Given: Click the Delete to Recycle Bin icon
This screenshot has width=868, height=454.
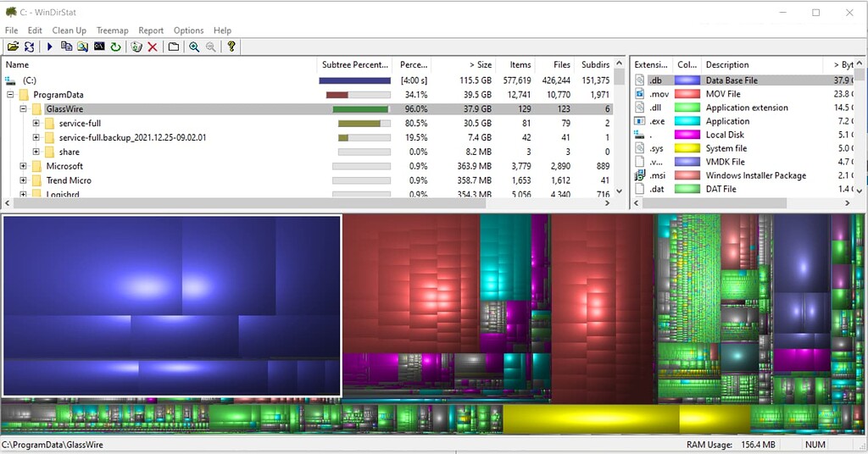Looking at the screenshot, I should click(x=136, y=47).
